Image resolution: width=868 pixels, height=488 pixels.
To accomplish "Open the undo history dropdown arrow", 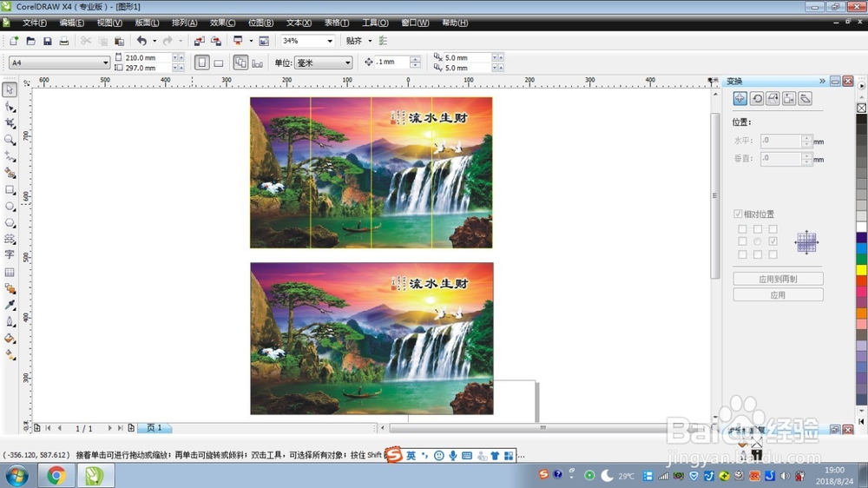I will click(x=155, y=41).
